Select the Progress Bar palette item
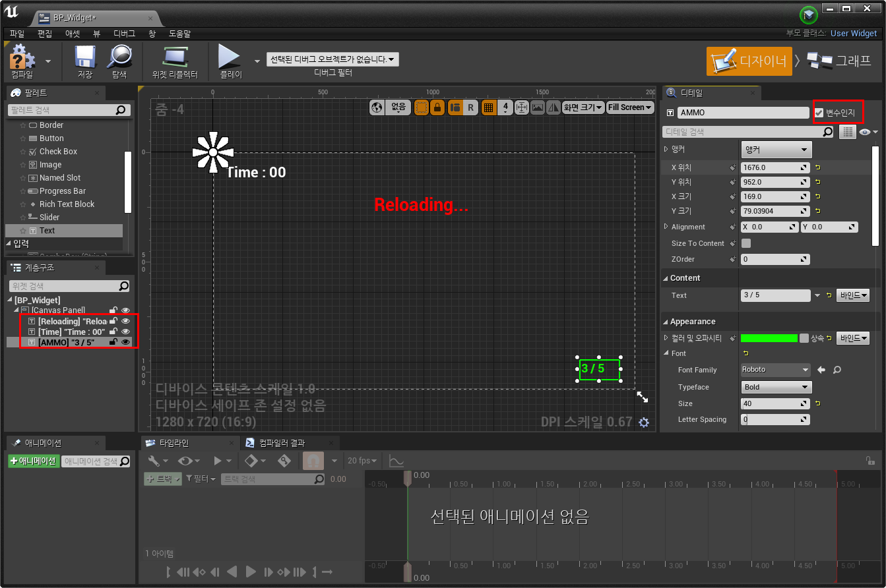 (x=64, y=191)
